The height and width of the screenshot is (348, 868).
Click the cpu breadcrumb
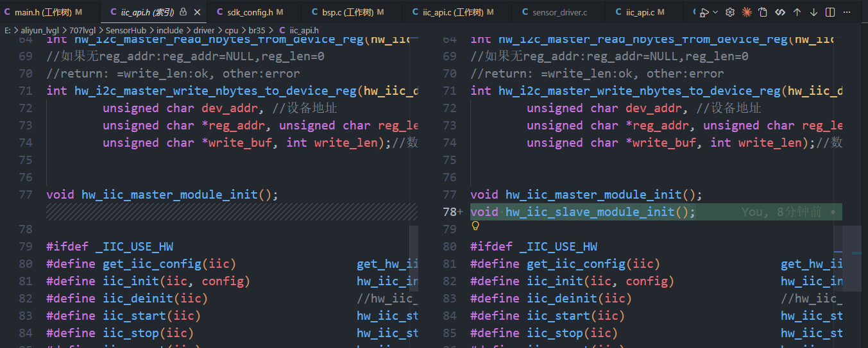232,30
